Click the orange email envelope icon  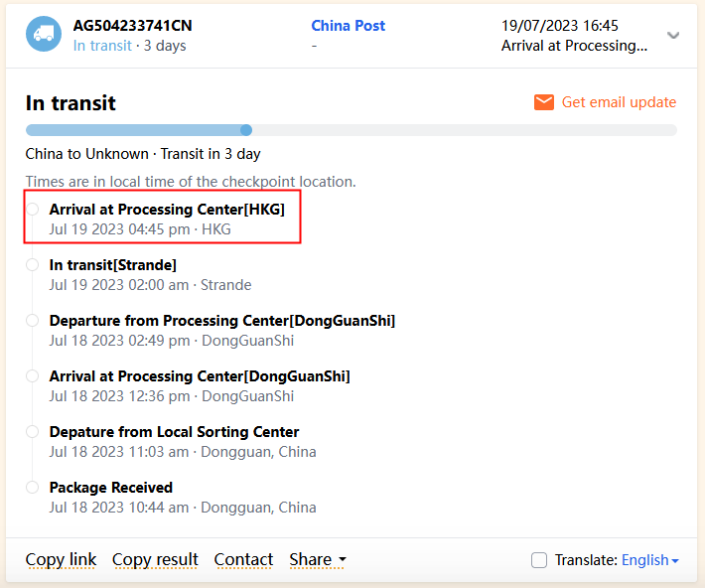click(x=544, y=102)
